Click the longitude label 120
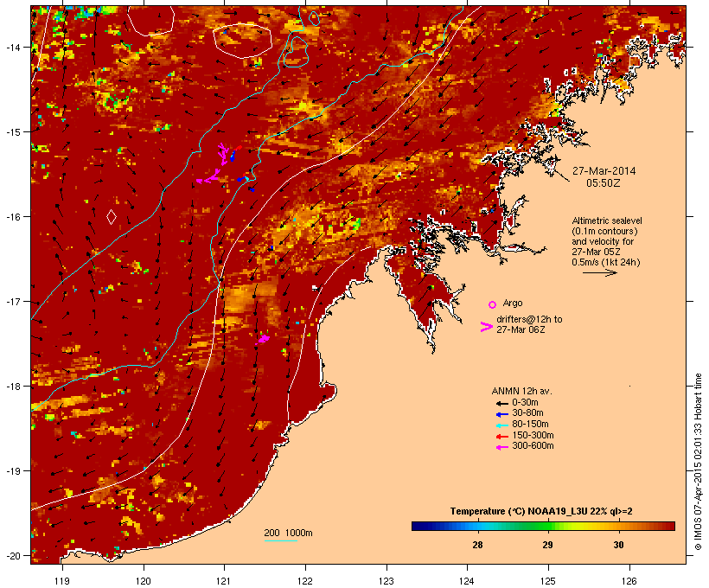Viewport: 709px width, 588px height. click(x=144, y=581)
